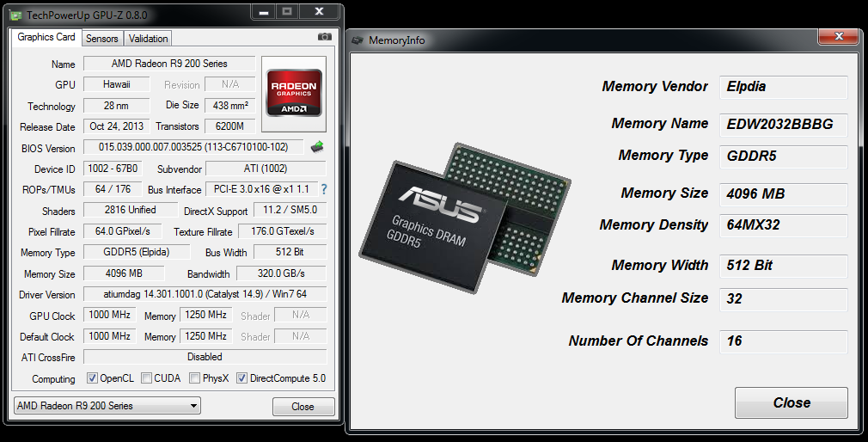The image size is (868, 442).
Task: Click the Name field AMD Radeon R9 200 Series
Action: pyautogui.click(x=169, y=63)
